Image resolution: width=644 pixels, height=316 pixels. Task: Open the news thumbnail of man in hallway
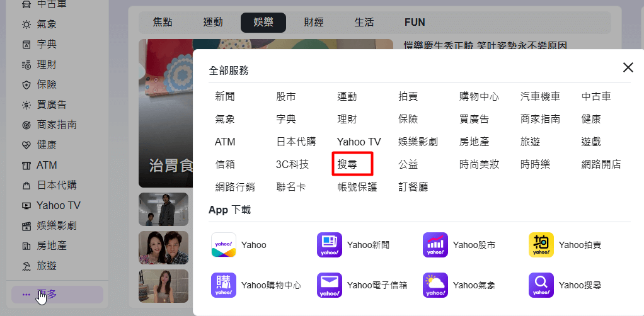coord(163,209)
